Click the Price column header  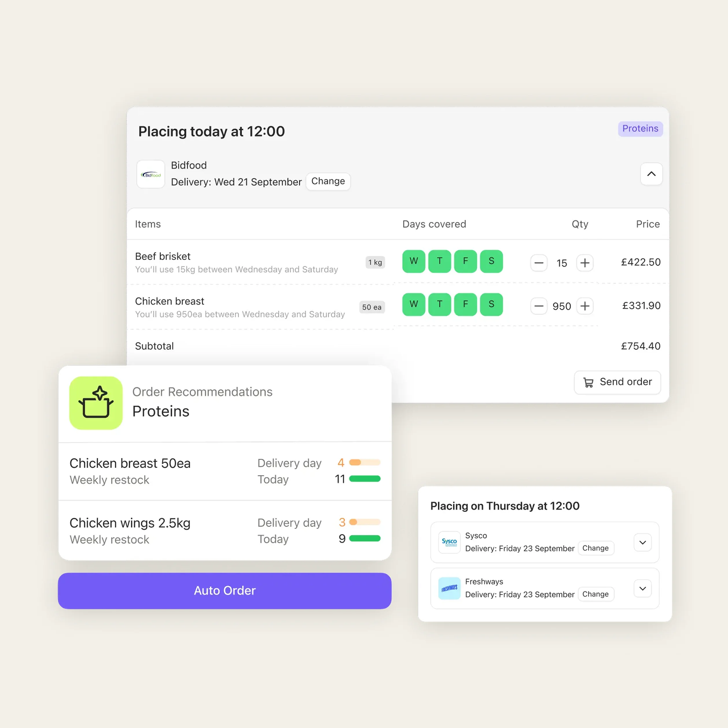648,224
